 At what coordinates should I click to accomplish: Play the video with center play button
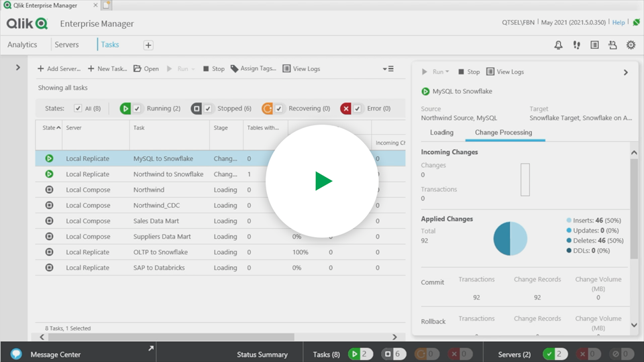[322, 181]
